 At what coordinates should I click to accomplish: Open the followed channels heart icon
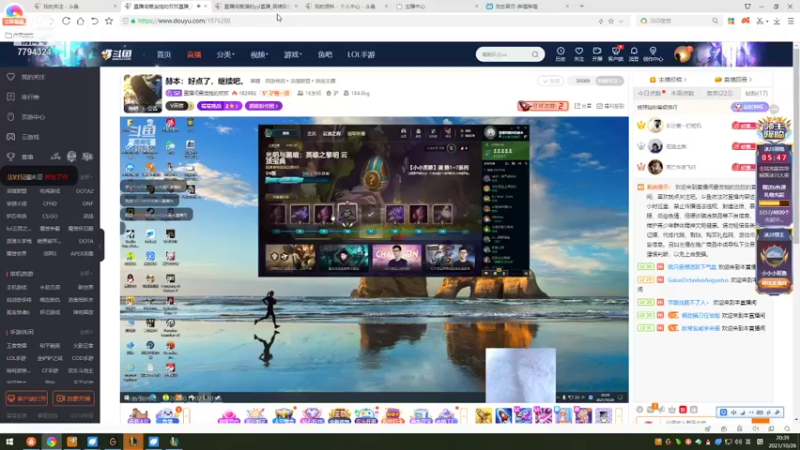579,54
